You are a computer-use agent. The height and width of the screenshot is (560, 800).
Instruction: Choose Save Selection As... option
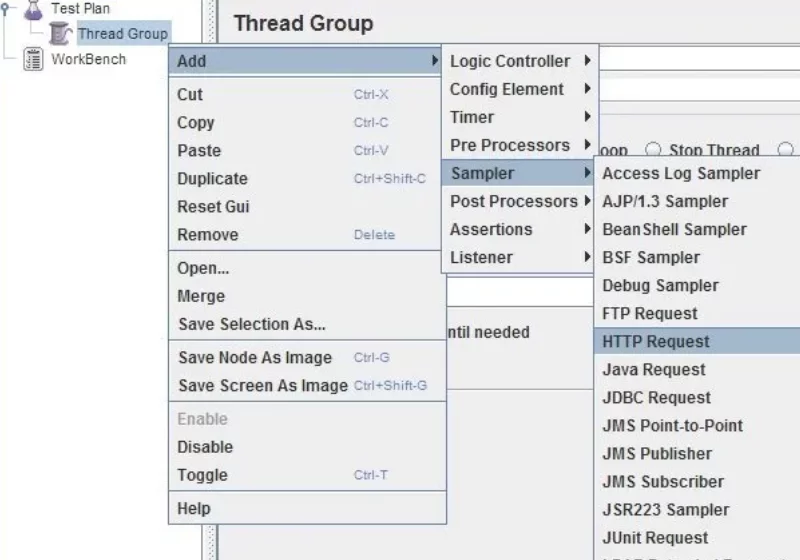pyautogui.click(x=252, y=324)
